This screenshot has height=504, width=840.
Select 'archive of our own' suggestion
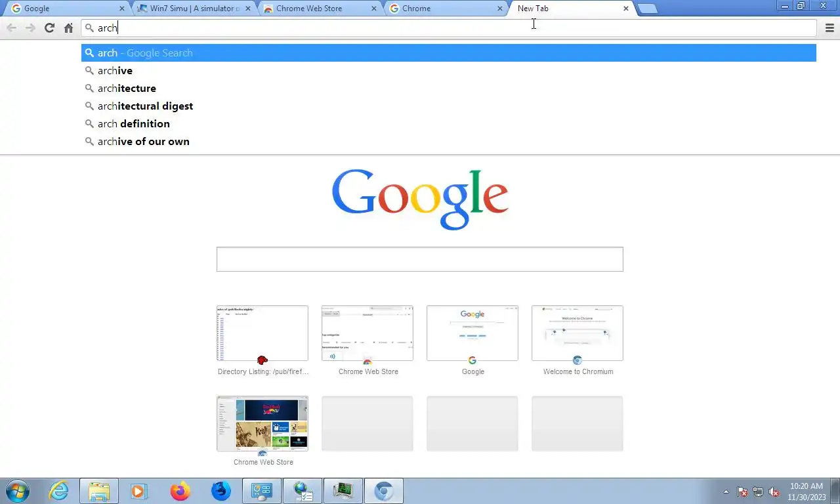pyautogui.click(x=449, y=141)
